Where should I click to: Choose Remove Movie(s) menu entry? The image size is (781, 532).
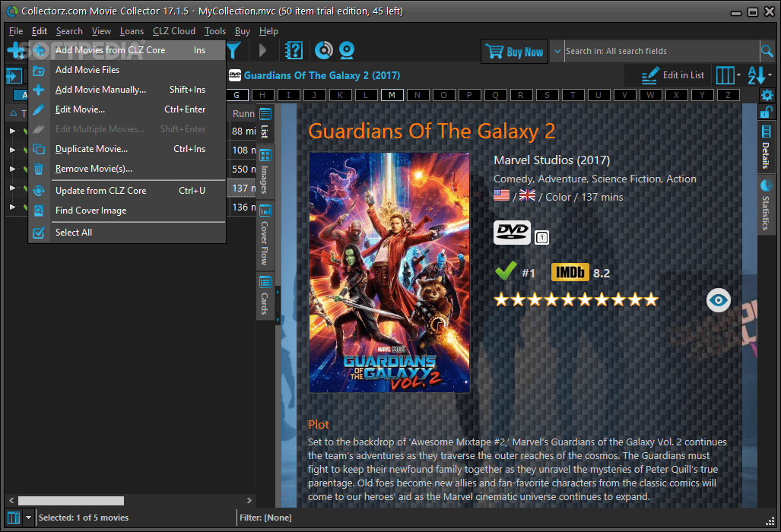pyautogui.click(x=127, y=169)
